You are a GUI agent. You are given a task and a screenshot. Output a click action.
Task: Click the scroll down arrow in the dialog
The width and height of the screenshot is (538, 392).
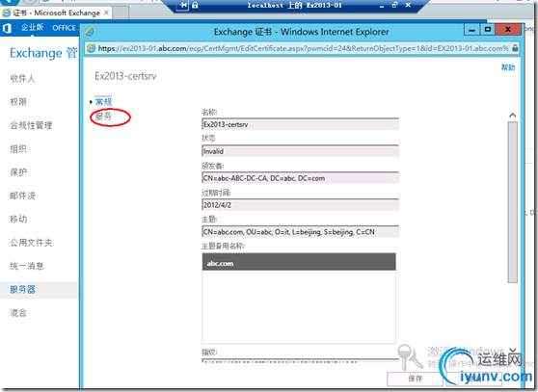pyautogui.click(x=513, y=350)
